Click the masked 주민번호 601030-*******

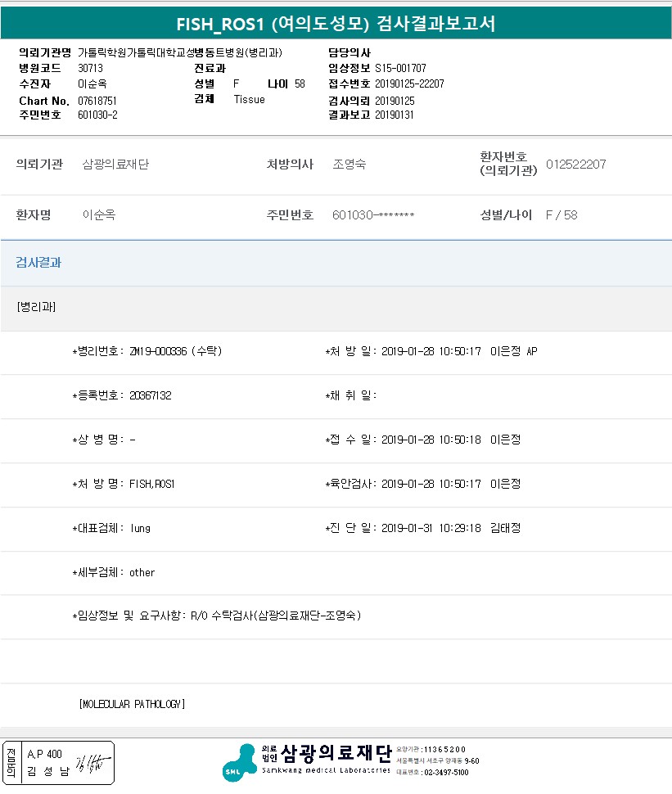tap(373, 215)
